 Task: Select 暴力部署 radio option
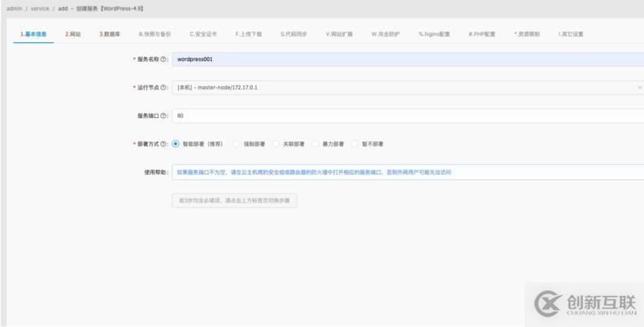tap(315, 144)
